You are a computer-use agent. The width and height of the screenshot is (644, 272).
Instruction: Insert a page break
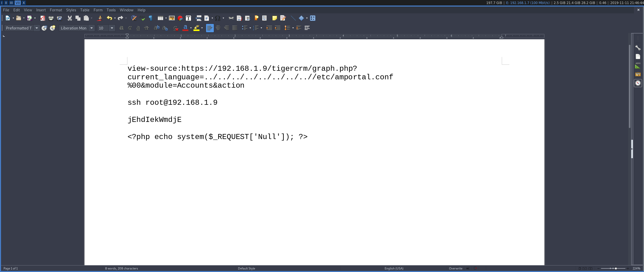coord(199,18)
